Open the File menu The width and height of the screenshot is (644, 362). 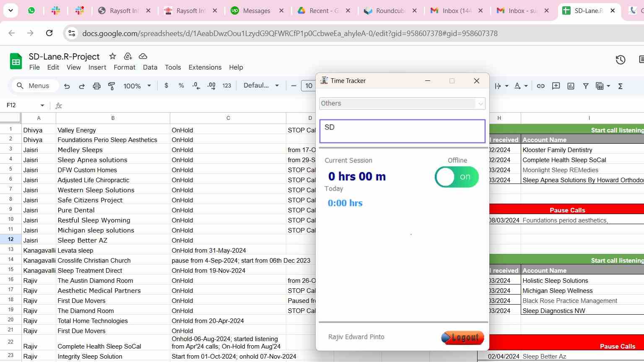click(34, 67)
